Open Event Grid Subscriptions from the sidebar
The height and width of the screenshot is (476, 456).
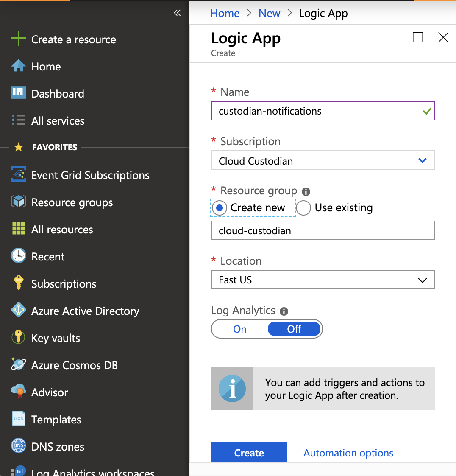90,175
